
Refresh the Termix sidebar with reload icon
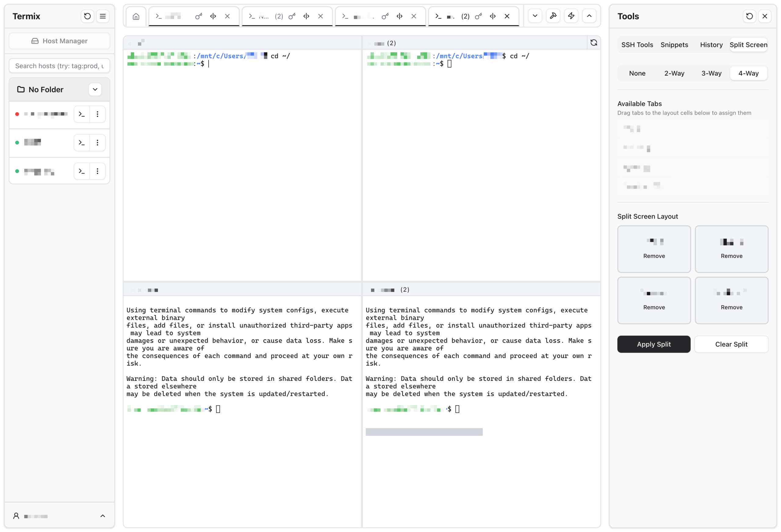point(87,16)
